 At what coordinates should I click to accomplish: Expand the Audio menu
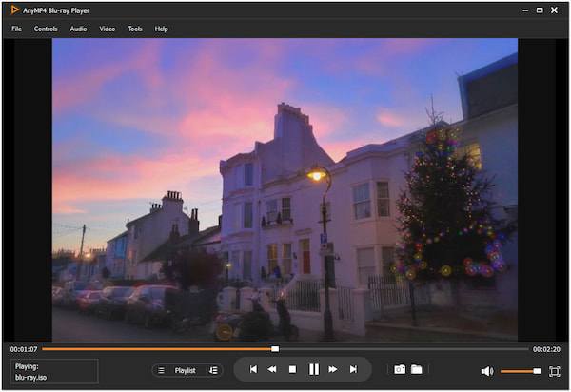[x=78, y=29]
